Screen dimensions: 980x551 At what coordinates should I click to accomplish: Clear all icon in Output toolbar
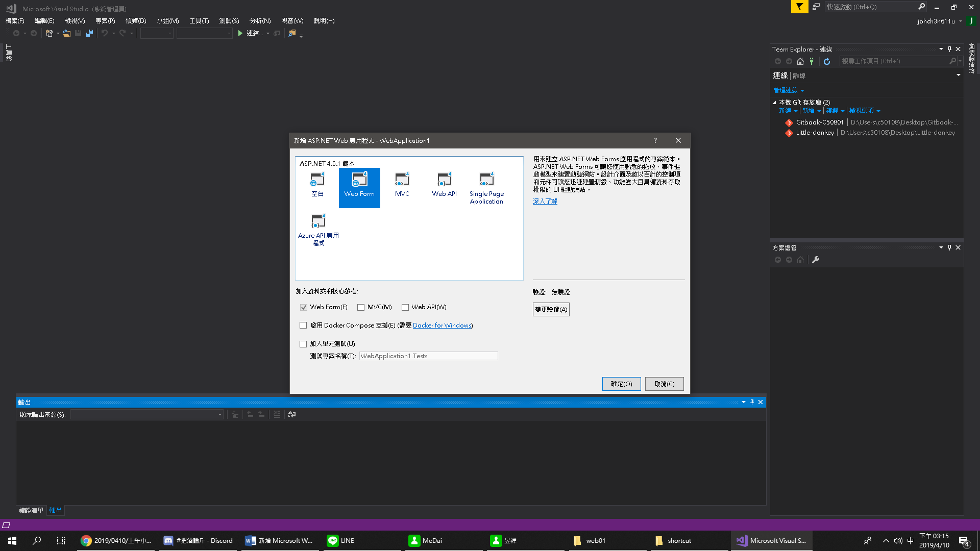pos(277,414)
